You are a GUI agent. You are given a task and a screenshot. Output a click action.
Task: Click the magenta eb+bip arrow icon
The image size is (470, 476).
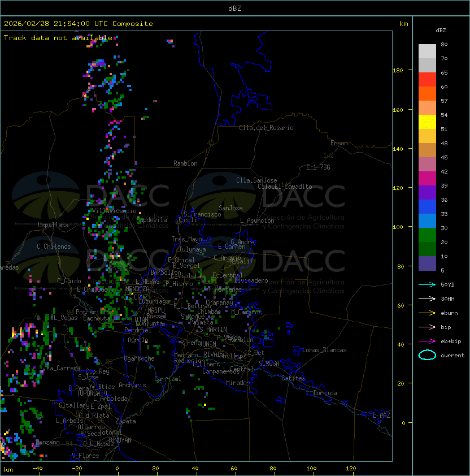point(427,341)
